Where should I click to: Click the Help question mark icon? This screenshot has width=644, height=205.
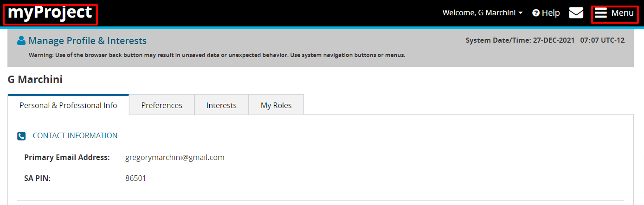(536, 13)
